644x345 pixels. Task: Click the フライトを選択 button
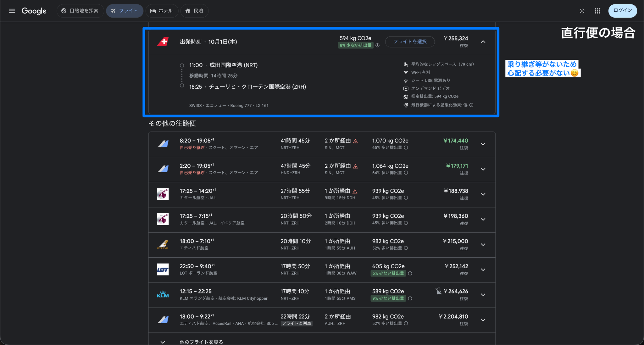click(410, 42)
